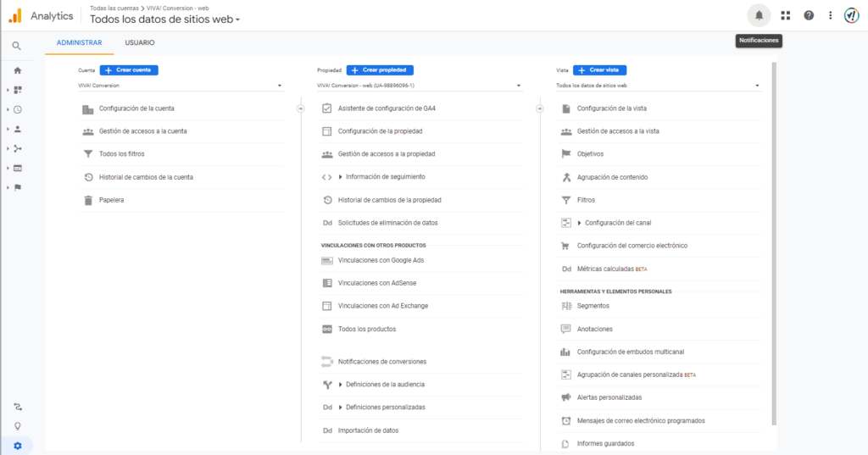Open the Propiedad dropdown selector

tap(419, 86)
